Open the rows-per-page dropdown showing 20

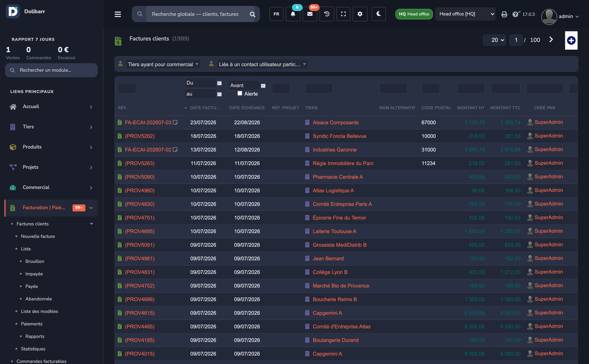[495, 40]
